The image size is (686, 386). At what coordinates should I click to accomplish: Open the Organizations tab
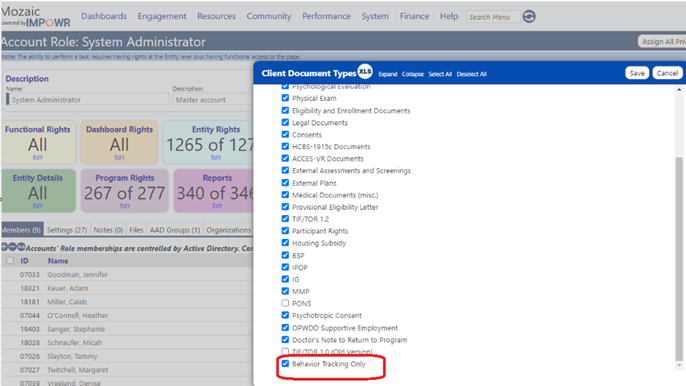228,230
